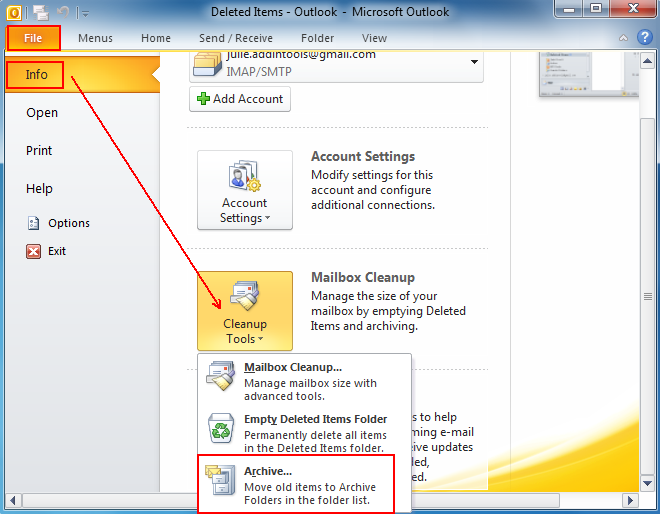Customize Quick Access Toolbar dropdown arrow
The image size is (660, 514).
pyautogui.click(x=85, y=13)
